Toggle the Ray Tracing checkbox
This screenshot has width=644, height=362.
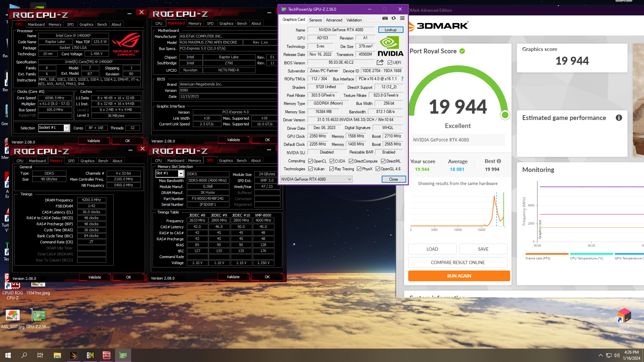tap(331, 169)
